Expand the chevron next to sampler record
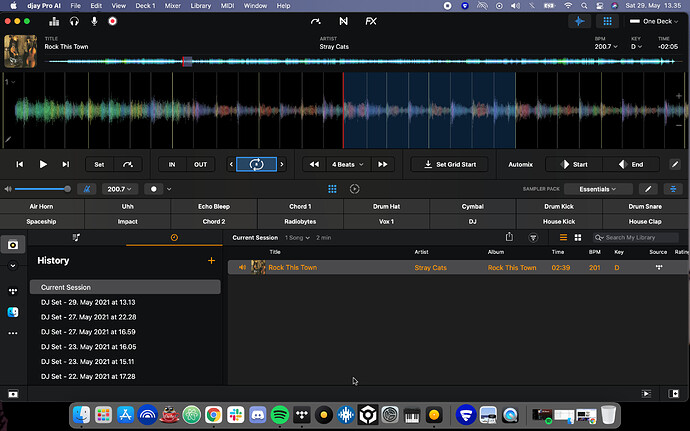Screen dimensions: 690x431 click(169, 189)
